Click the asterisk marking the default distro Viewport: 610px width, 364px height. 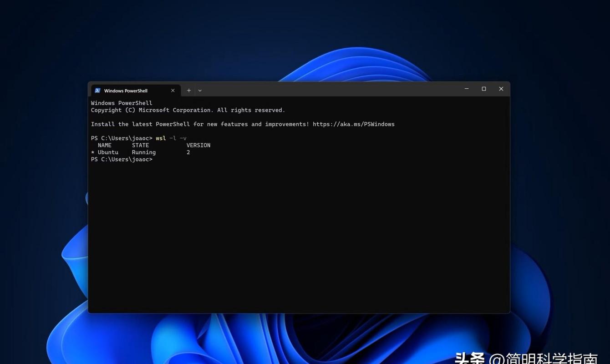(92, 152)
